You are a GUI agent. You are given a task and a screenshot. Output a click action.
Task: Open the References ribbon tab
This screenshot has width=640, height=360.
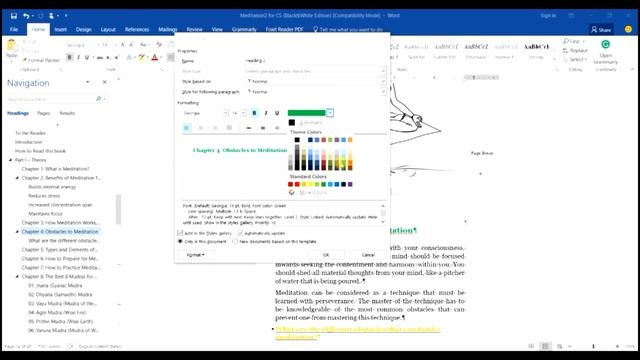(x=137, y=29)
